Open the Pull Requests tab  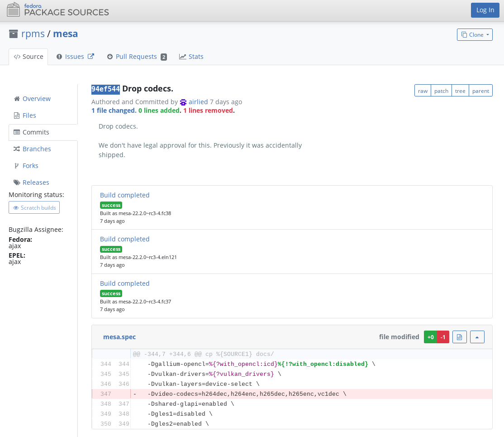tap(137, 57)
